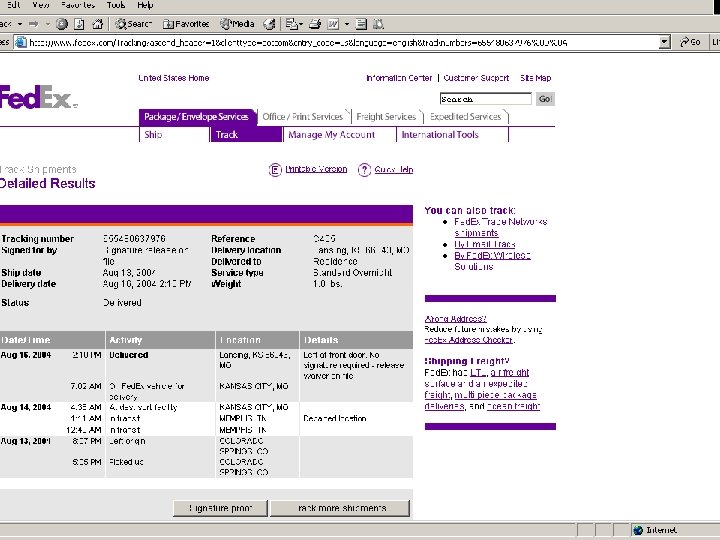Image resolution: width=720 pixels, height=540 pixels.
Task: Open the FedEx Address Checker link
Action: 468,340
